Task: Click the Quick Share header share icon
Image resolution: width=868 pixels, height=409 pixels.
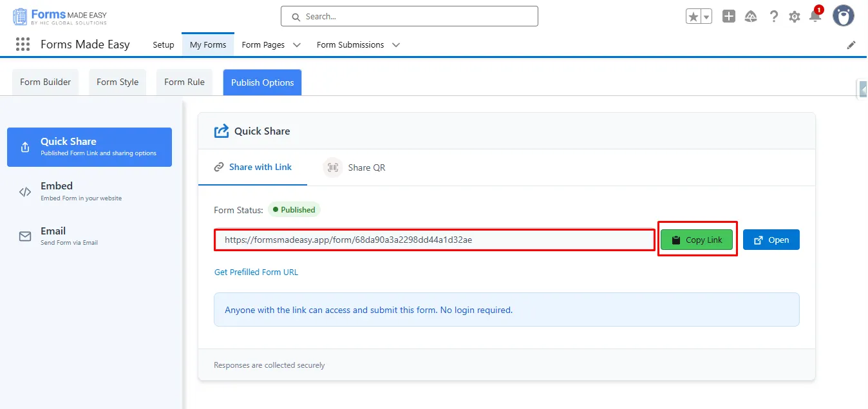Action: pyautogui.click(x=222, y=131)
